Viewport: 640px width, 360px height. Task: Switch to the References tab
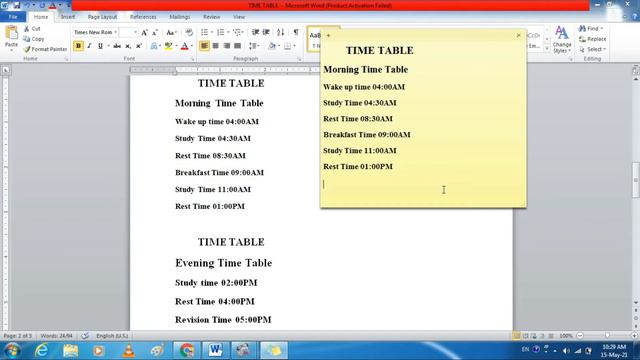click(x=143, y=17)
